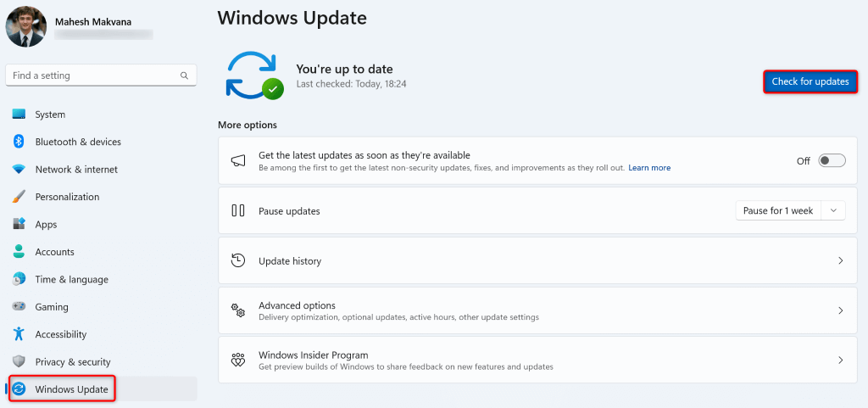The image size is (868, 408).
Task: Click the search magnifier icon
Action: pyautogui.click(x=184, y=75)
